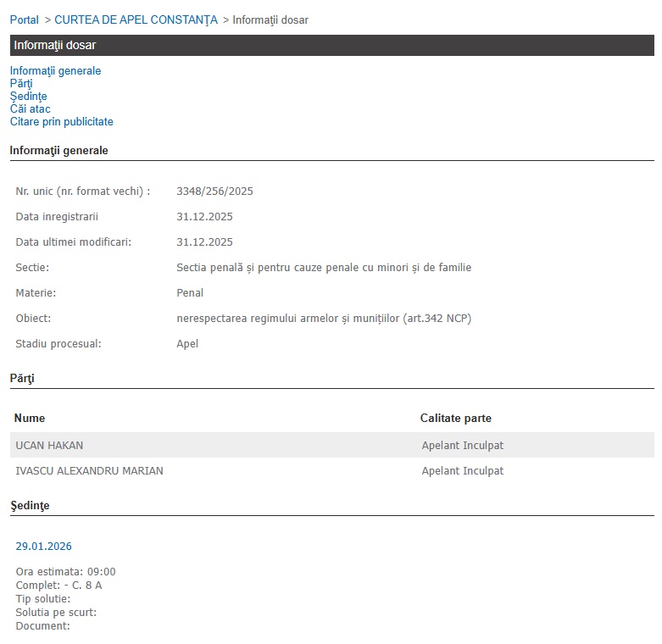This screenshot has height=644, width=662.
Task: Click the bold Ședințe section heading
Action: (30, 506)
